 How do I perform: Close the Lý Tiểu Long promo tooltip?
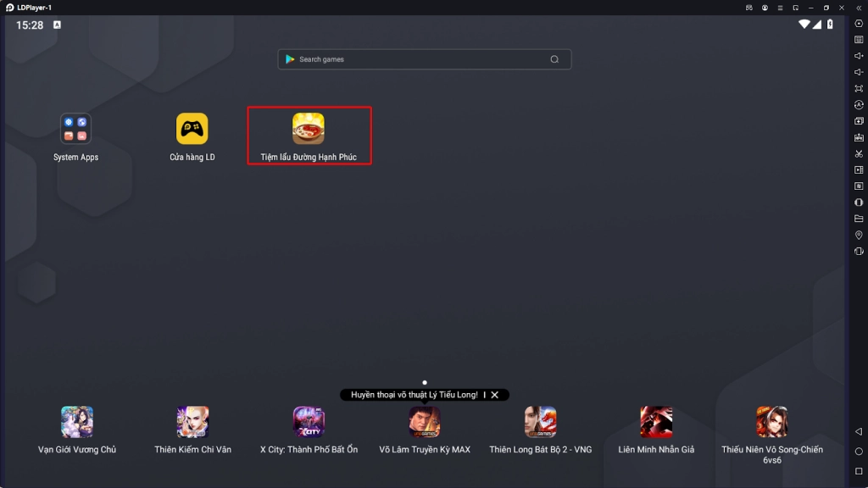pyautogui.click(x=495, y=395)
